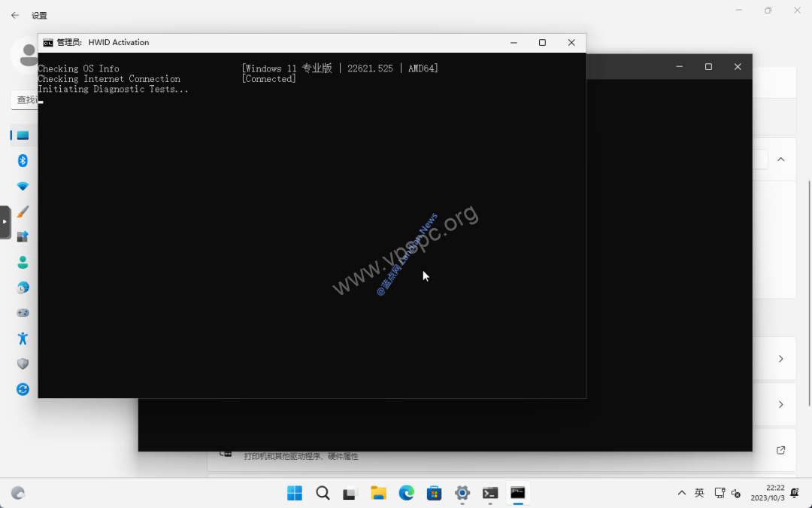This screenshot has width=812, height=508.
Task: Maximize the HWID Activation window
Action: point(542,42)
